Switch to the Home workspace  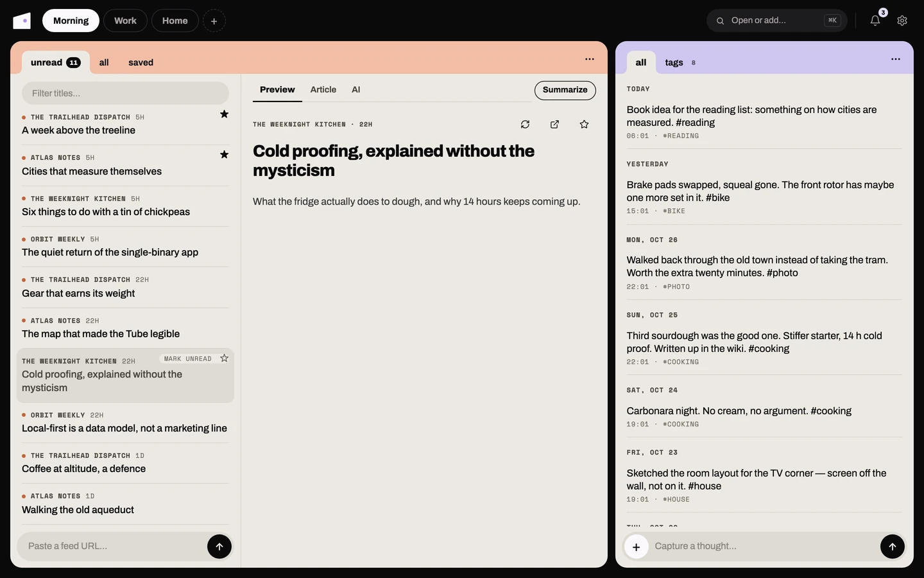tap(175, 21)
